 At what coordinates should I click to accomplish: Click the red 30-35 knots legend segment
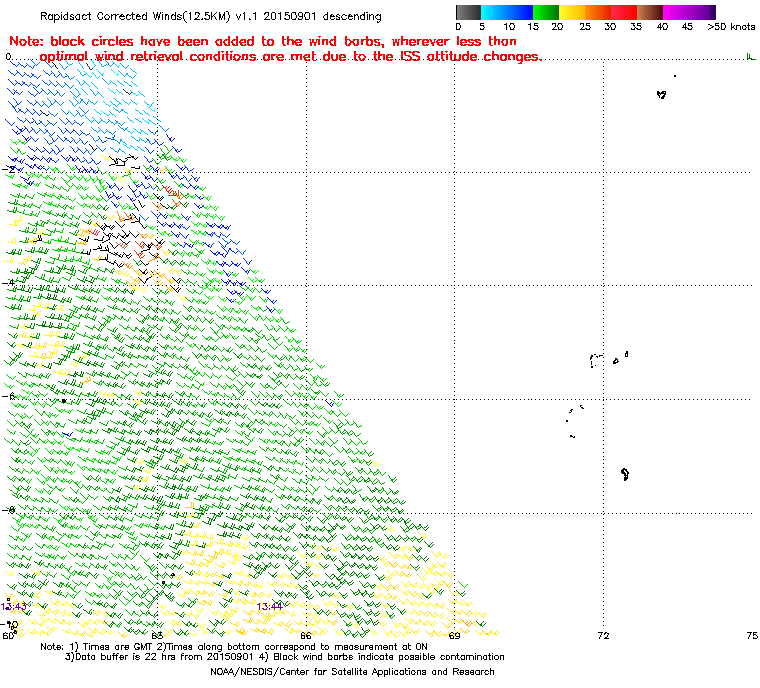point(624,12)
